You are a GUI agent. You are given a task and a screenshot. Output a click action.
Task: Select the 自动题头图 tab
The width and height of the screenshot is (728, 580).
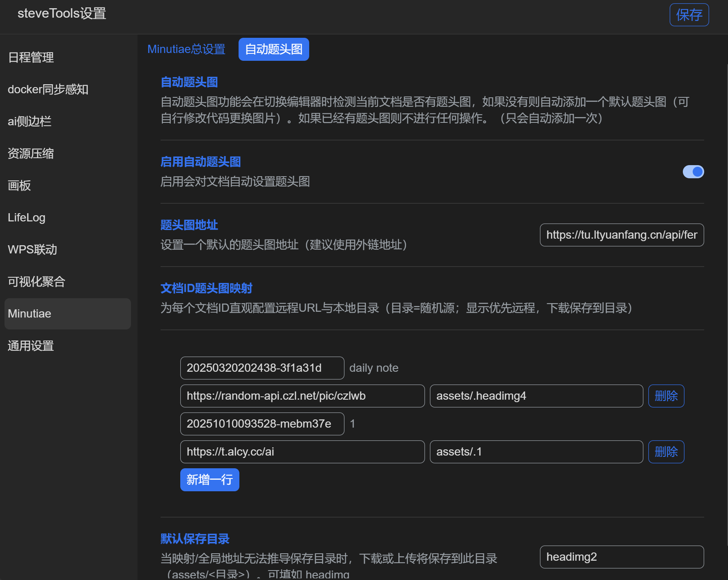[273, 49]
